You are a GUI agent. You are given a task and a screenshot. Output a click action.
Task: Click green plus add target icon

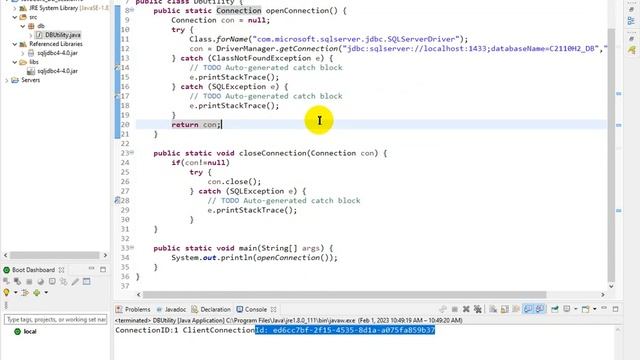37,292
